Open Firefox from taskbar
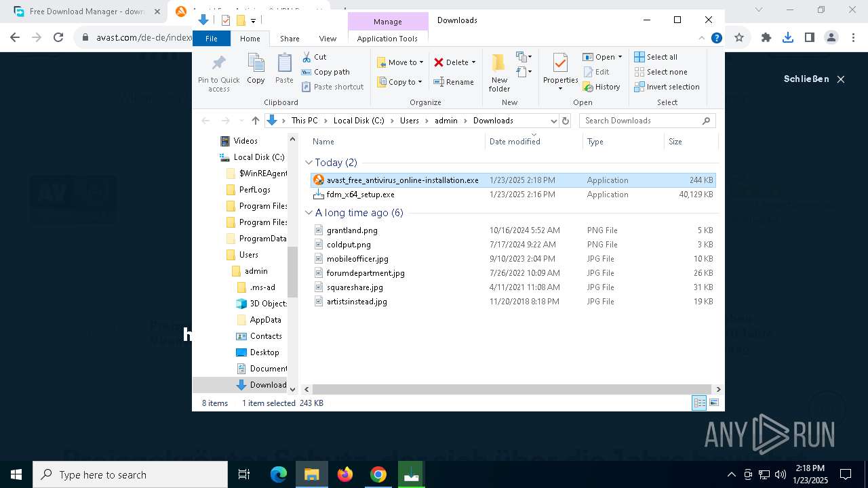This screenshot has height=488, width=868. (x=345, y=474)
